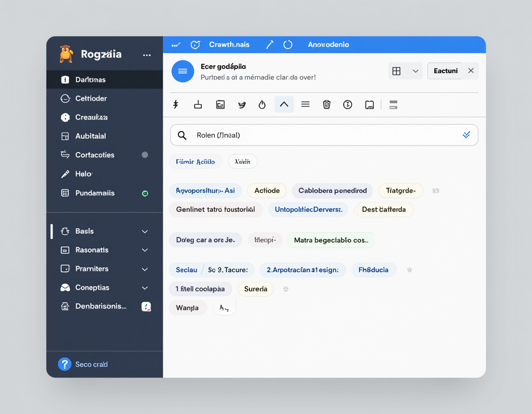
Task: Open the clipboard tool in the toolbar
Action: [220, 104]
